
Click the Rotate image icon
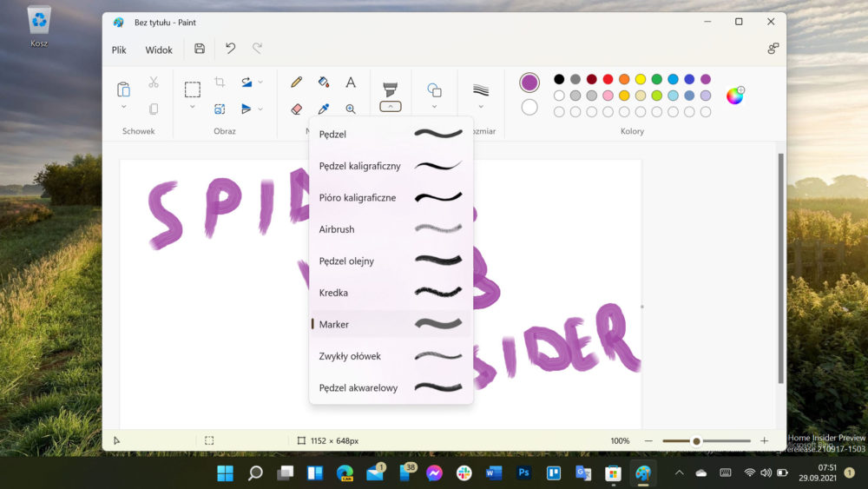pyautogui.click(x=247, y=83)
